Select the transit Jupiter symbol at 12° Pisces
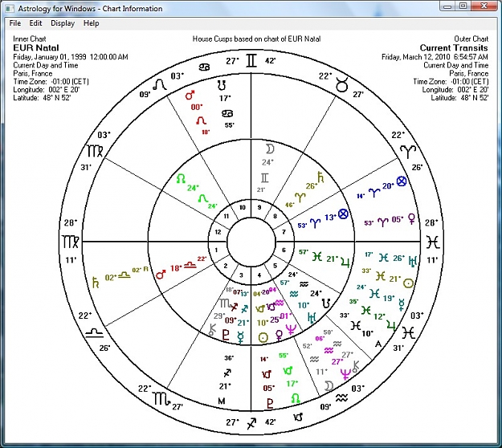 [391, 325]
